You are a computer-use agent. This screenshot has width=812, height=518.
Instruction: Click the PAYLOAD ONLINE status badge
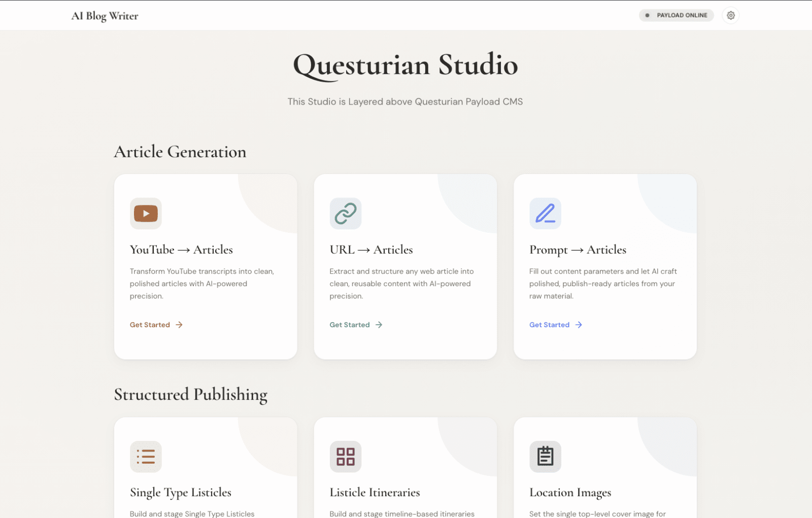676,15
